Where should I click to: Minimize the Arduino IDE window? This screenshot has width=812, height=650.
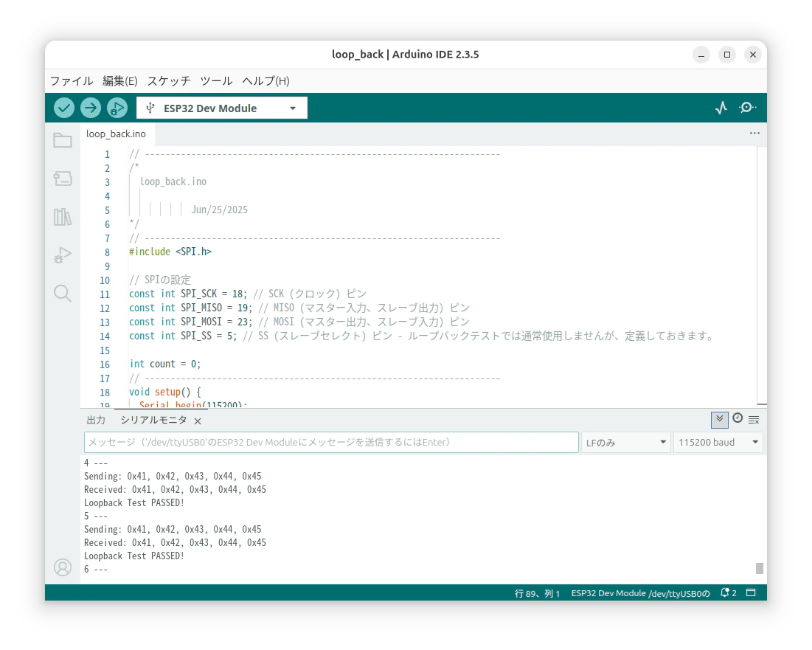point(701,55)
